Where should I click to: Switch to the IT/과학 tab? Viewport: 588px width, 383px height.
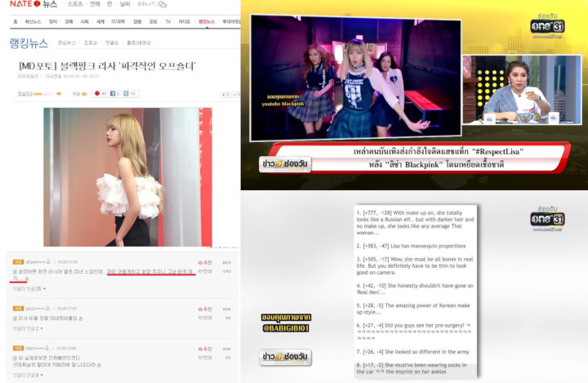pyautogui.click(x=118, y=22)
